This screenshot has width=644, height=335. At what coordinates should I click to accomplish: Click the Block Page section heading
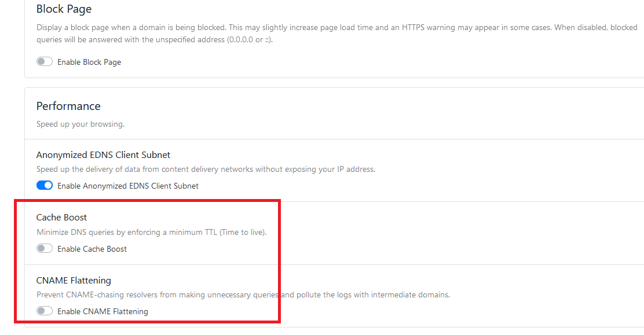click(64, 9)
